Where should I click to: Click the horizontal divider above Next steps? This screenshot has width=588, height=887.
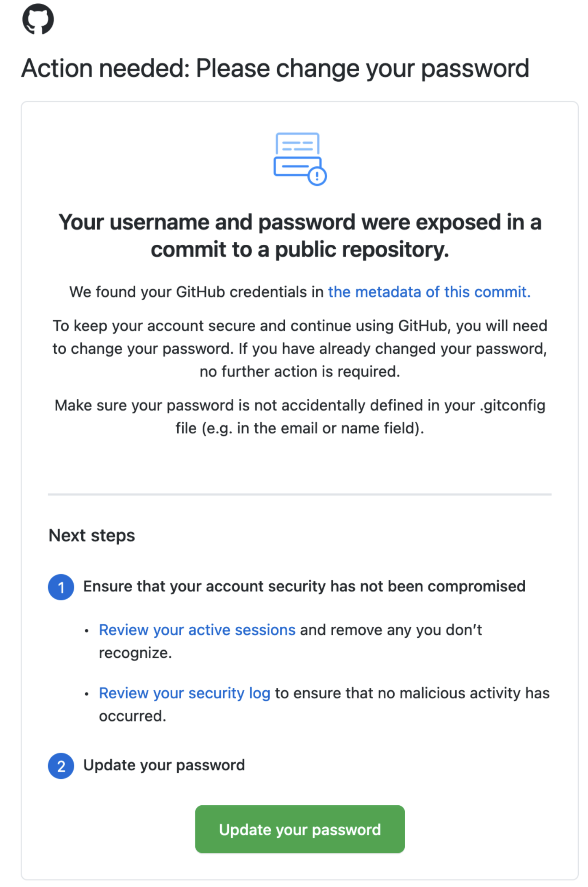tap(299, 493)
